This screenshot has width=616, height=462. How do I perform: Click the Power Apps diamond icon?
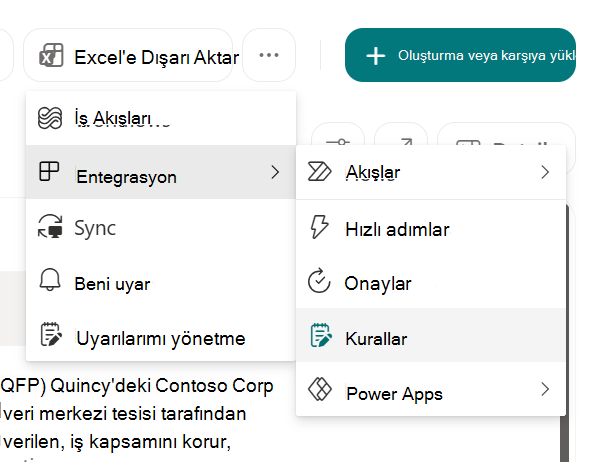click(320, 389)
